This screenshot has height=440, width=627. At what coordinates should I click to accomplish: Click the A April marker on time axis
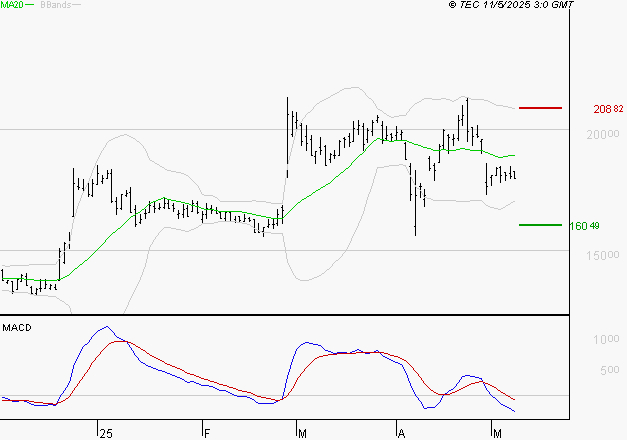coord(401,434)
